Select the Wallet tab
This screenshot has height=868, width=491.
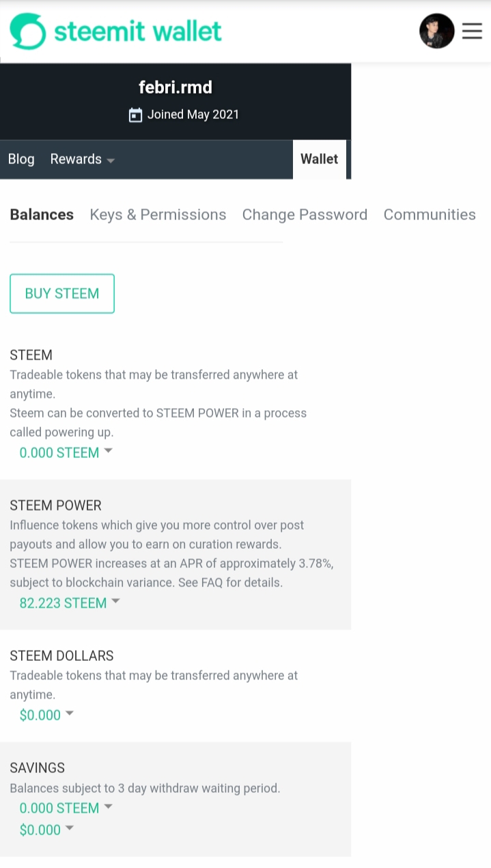[319, 159]
